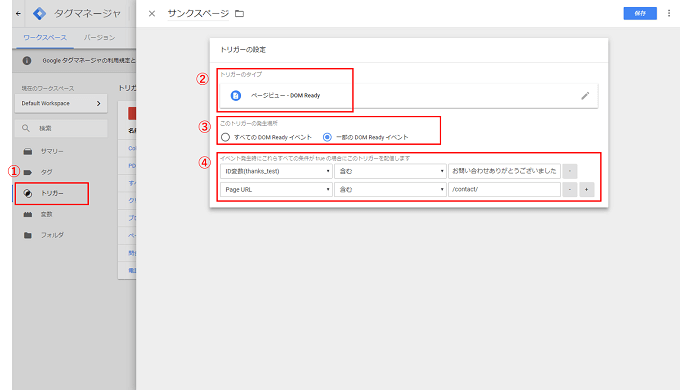This screenshot has width=680, height=390.
Task: Select すべての DOM Ready イベント radio button
Action: (225, 137)
